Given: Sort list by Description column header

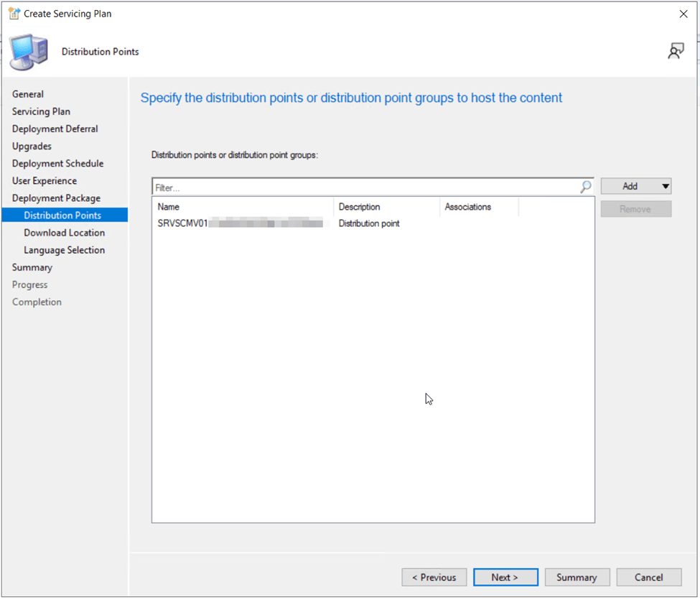Looking at the screenshot, I should (x=386, y=207).
